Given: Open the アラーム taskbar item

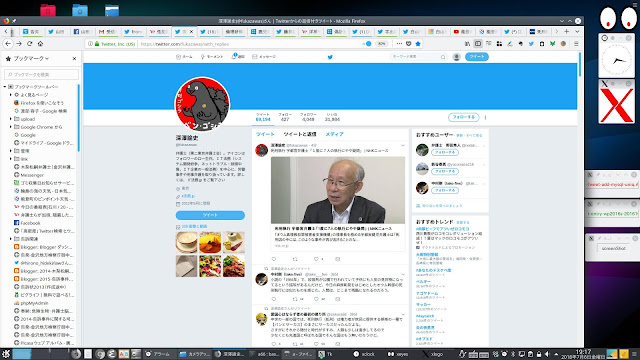Looking at the screenshot, I should (158, 354).
